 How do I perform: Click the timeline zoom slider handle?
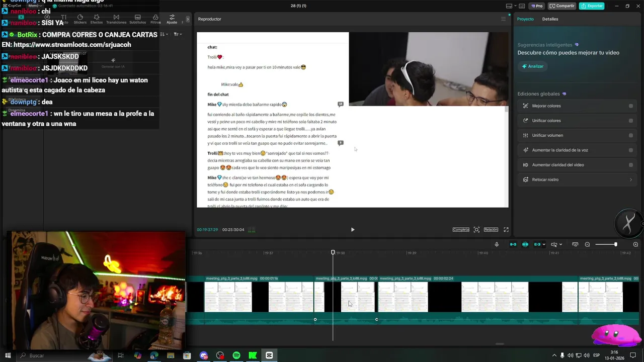coord(615,244)
